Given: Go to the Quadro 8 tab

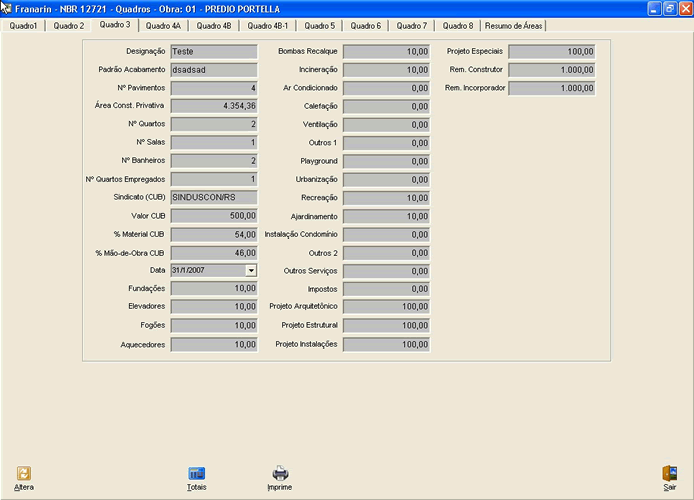Looking at the screenshot, I should (458, 26).
